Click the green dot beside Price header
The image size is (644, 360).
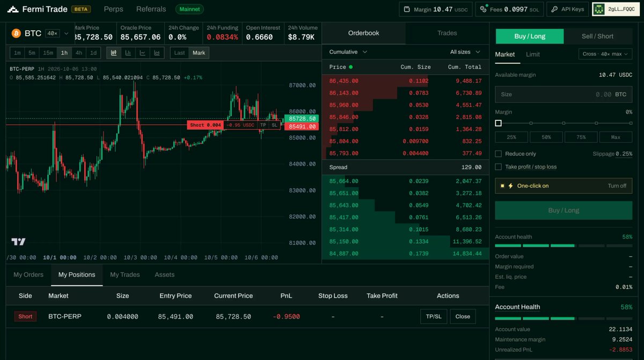[x=350, y=67]
